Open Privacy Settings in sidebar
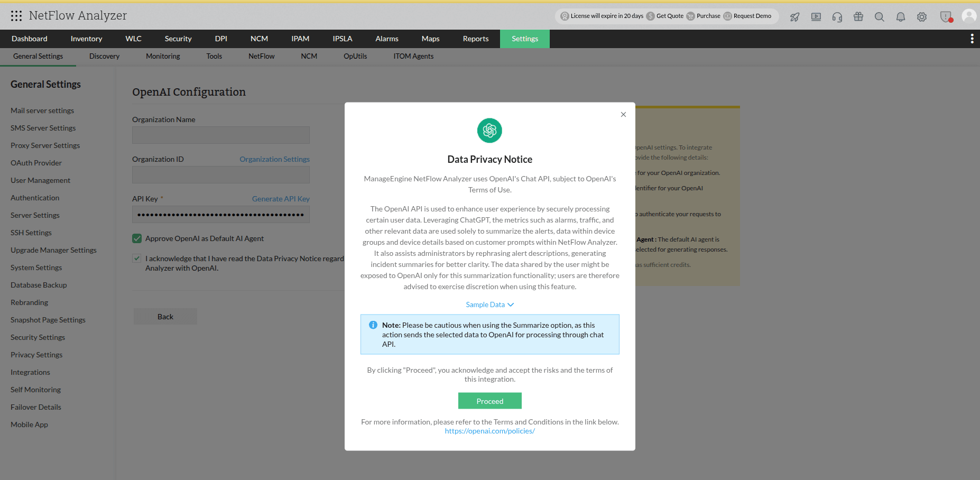980x480 pixels. [x=36, y=355]
